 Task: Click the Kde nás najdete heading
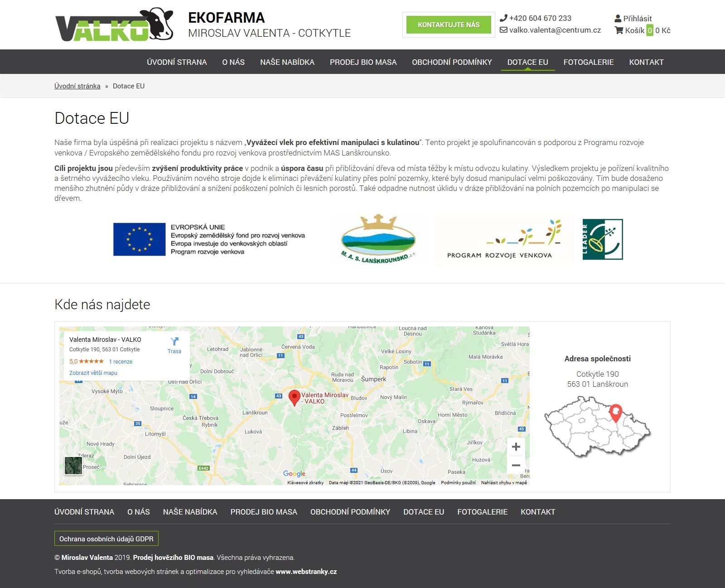102,304
